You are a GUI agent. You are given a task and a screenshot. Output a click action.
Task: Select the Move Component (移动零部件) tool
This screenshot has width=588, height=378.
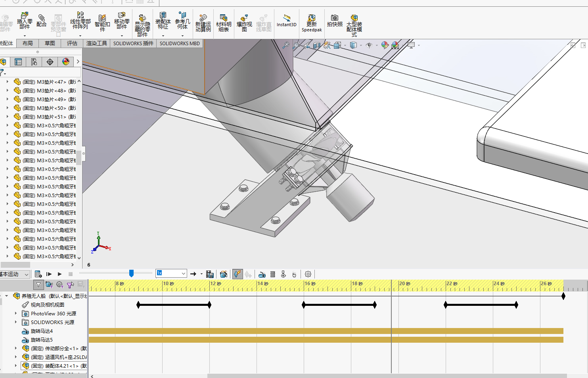pyautogui.click(x=122, y=21)
